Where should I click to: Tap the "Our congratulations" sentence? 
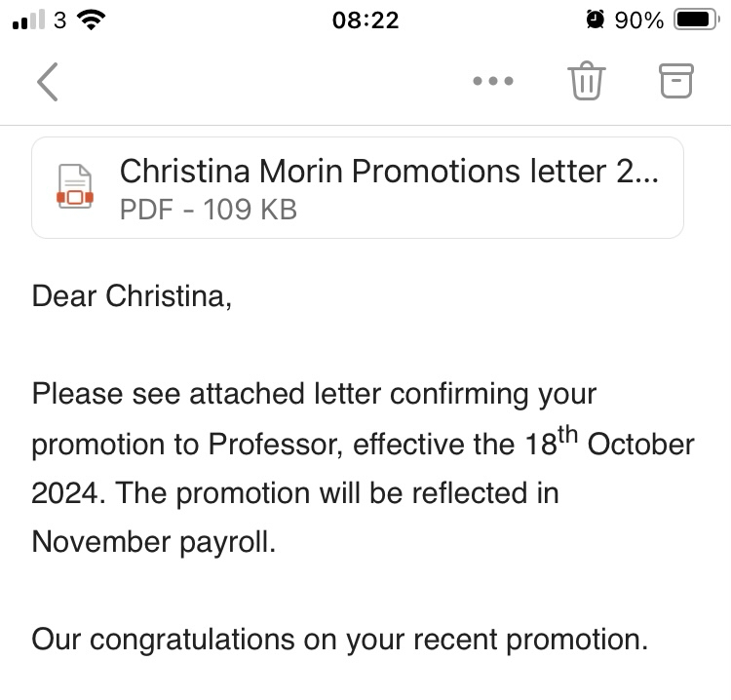click(339, 640)
